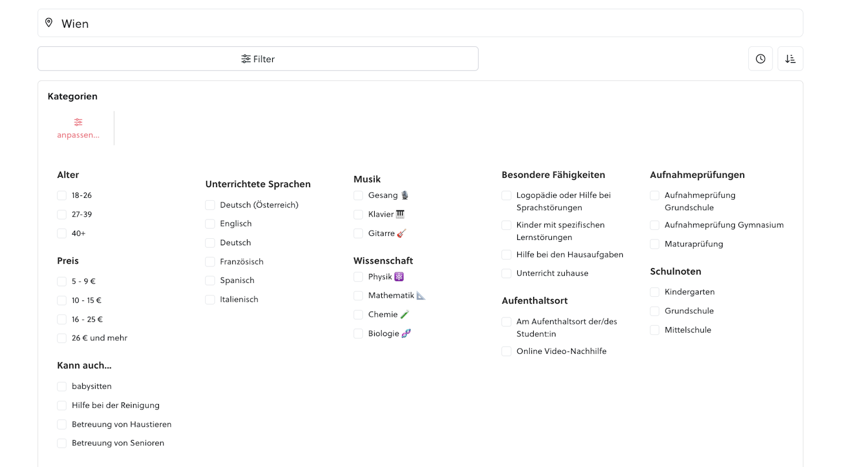The image size is (868, 467).
Task: Open the clock availability icon button
Action: 761,59
